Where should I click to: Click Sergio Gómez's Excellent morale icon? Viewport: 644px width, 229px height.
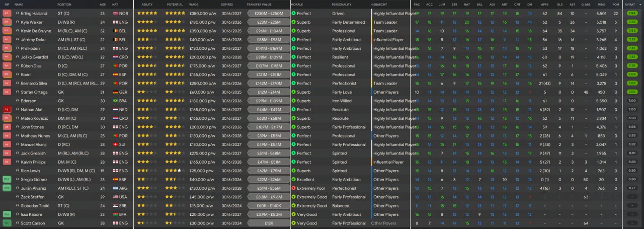point(294,179)
